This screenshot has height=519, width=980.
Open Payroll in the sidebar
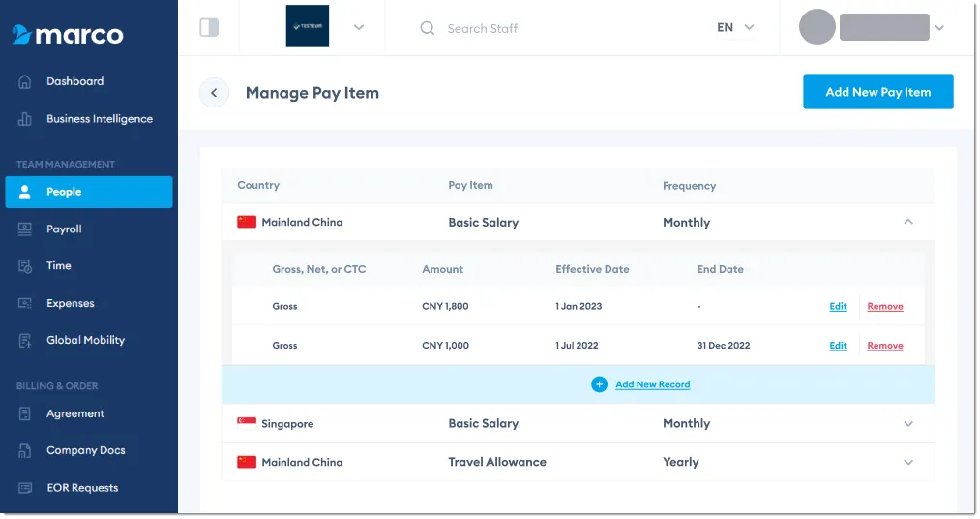pos(64,229)
